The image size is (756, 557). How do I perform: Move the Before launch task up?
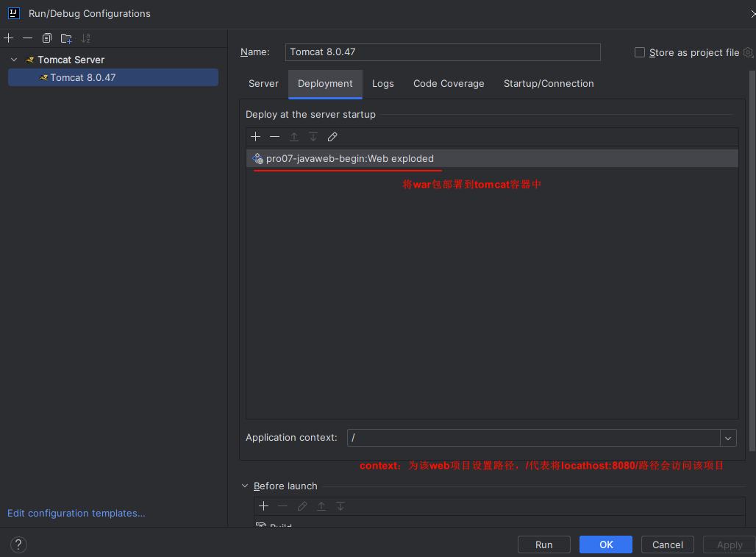point(321,506)
